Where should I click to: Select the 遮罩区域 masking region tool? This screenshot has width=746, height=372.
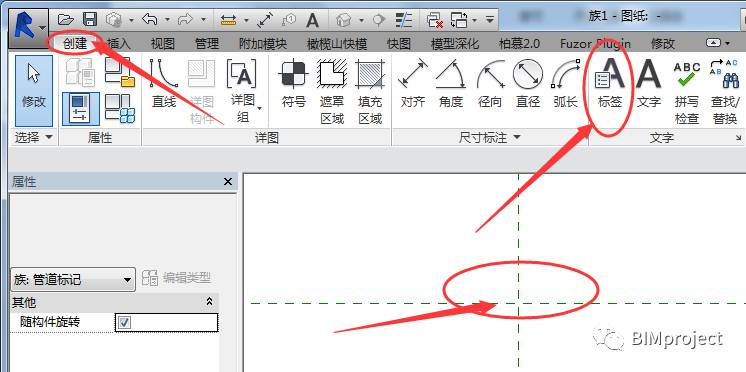(x=332, y=91)
